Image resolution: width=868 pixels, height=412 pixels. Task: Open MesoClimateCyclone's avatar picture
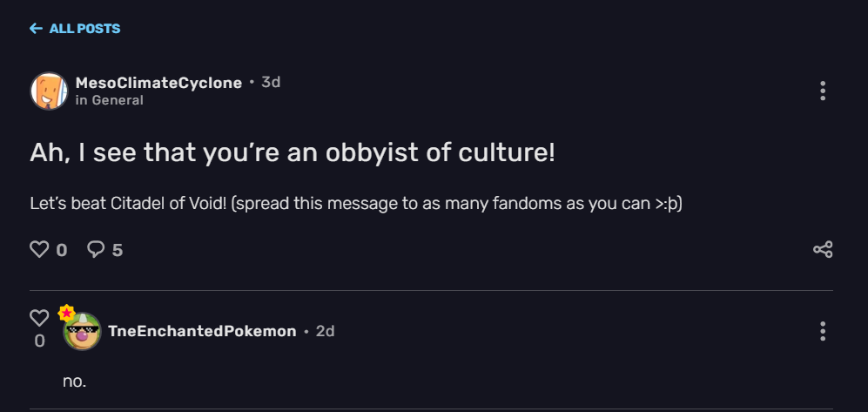[49, 91]
